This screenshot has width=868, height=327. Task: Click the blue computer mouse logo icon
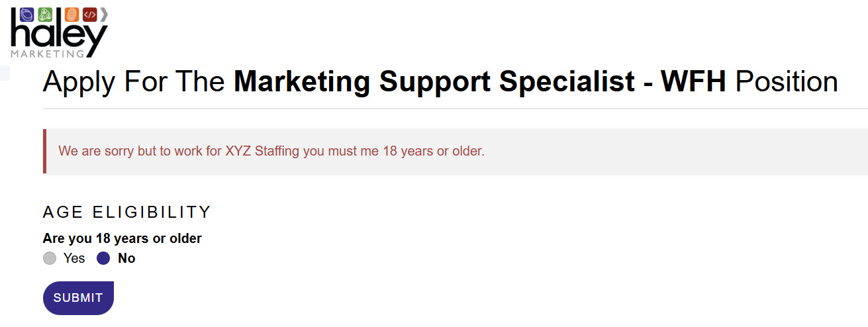26,14
